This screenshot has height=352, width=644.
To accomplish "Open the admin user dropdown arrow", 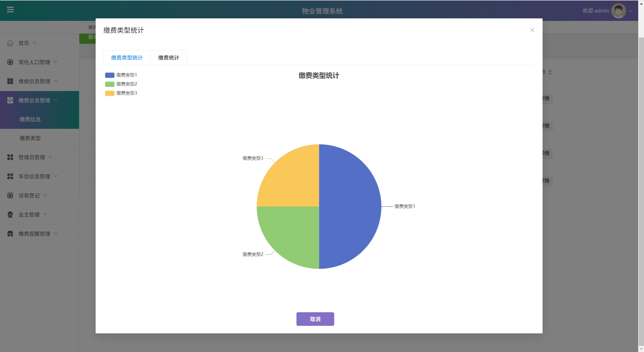I will (x=630, y=11).
